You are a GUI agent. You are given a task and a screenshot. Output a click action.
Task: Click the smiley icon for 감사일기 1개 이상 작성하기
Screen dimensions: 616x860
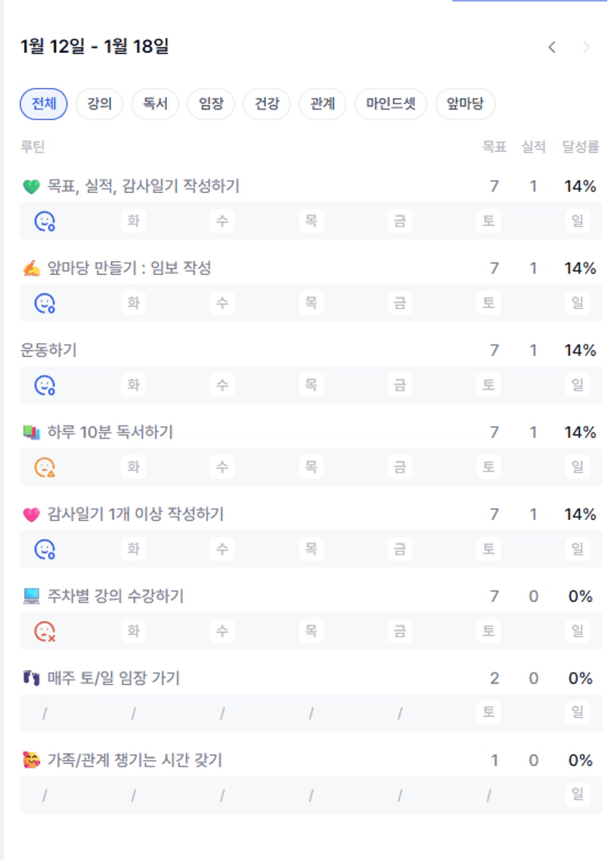tap(45, 549)
